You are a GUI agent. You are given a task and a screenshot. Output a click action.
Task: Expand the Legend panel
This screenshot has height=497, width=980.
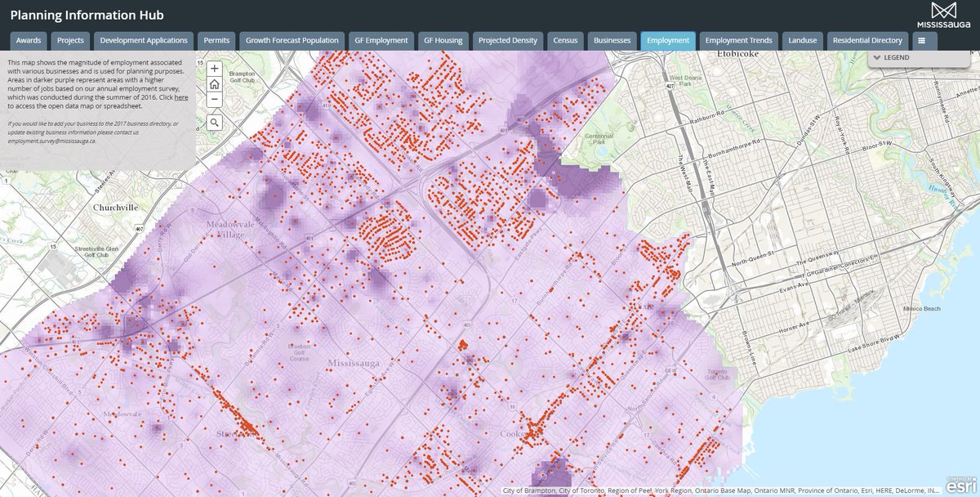(x=920, y=58)
